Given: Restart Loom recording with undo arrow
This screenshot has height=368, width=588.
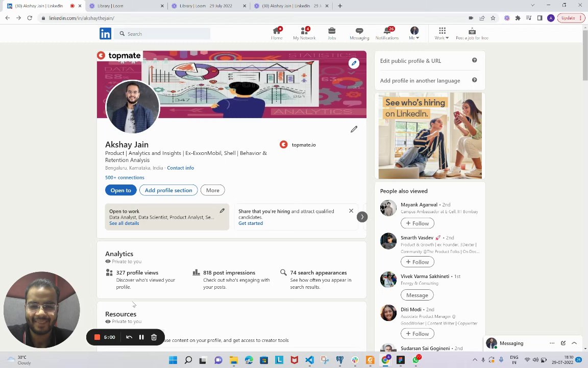Looking at the screenshot, I should (129, 337).
